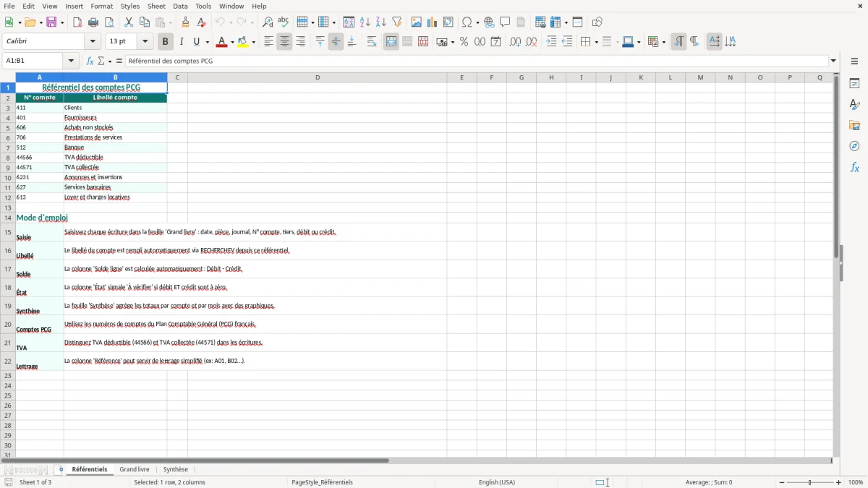Toggle Merge and Center Cells
This screenshot has height=488, width=868.
(x=391, y=42)
